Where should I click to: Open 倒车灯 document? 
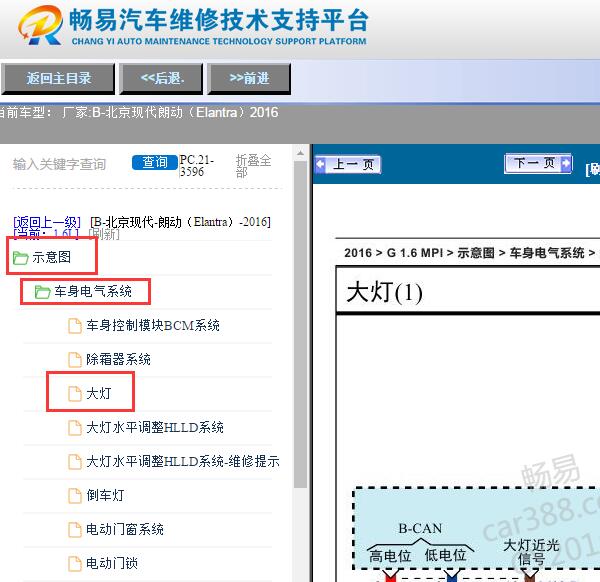[105, 496]
